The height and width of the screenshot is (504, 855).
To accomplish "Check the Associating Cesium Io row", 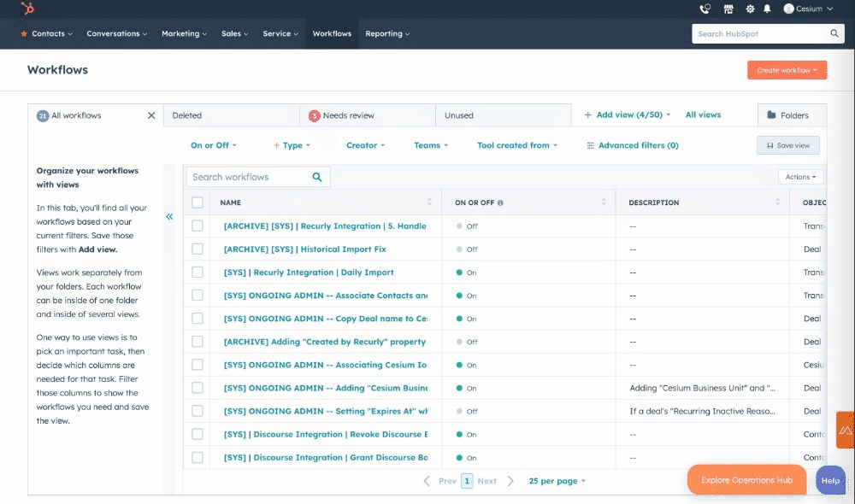I will 198,365.
